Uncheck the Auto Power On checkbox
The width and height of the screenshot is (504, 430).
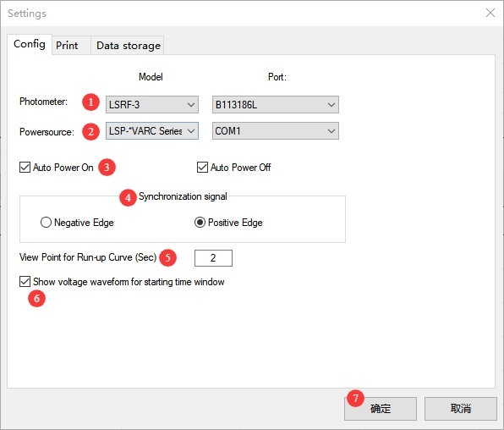point(25,168)
